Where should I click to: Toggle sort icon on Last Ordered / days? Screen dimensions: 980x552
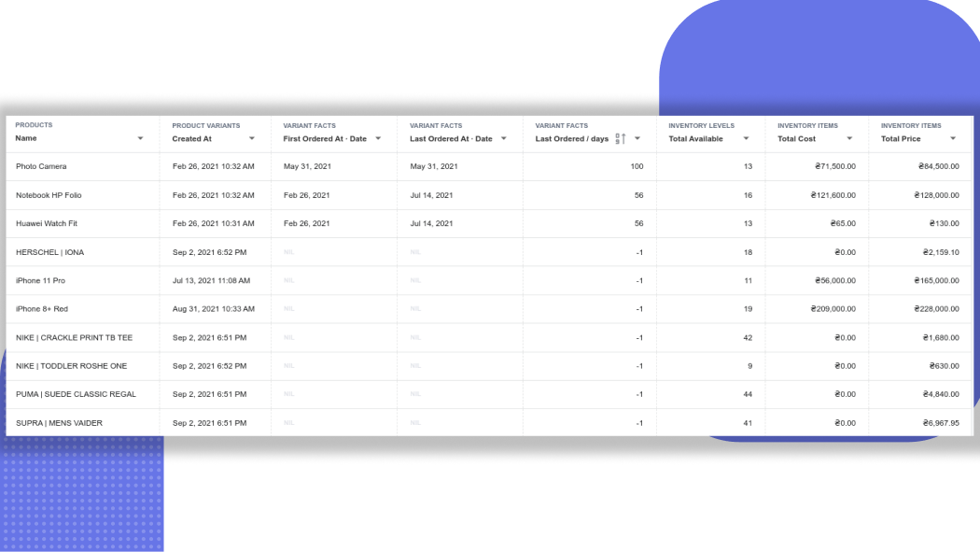pyautogui.click(x=620, y=139)
